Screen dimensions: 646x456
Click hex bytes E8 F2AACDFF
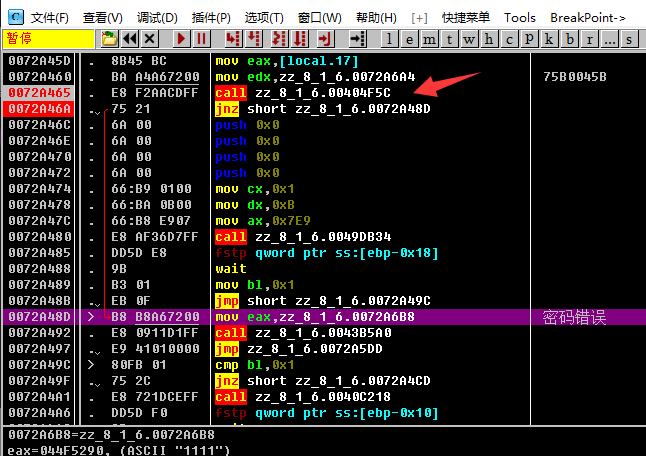click(154, 93)
